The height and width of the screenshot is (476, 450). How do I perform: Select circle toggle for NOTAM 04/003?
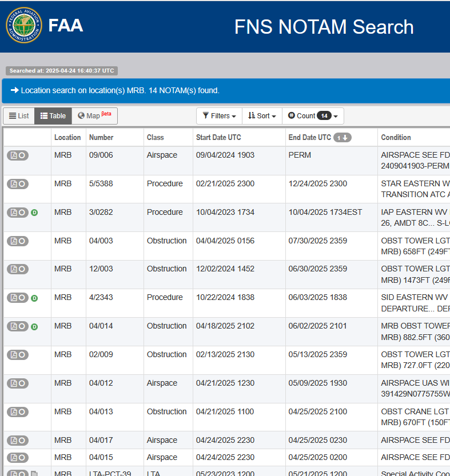[22, 241]
